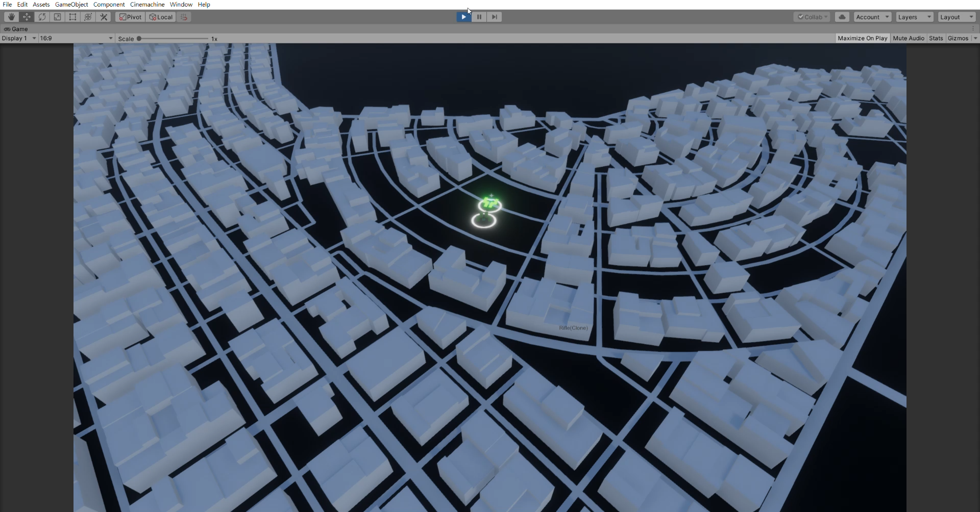
Task: Stop play mode with Play button
Action: tap(463, 17)
